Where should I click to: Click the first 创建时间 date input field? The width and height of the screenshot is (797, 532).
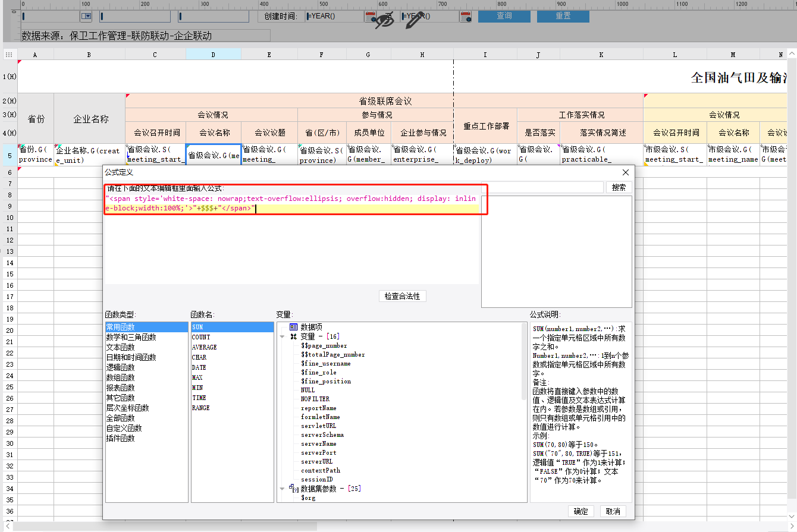point(335,17)
